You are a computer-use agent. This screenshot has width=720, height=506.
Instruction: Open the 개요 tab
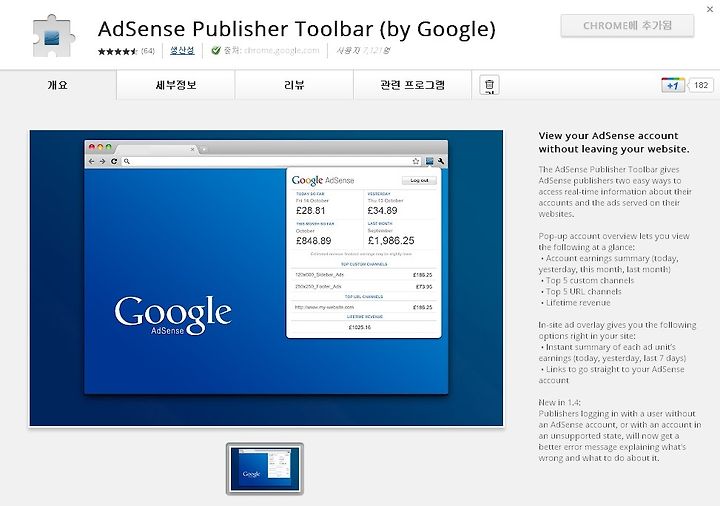58,85
